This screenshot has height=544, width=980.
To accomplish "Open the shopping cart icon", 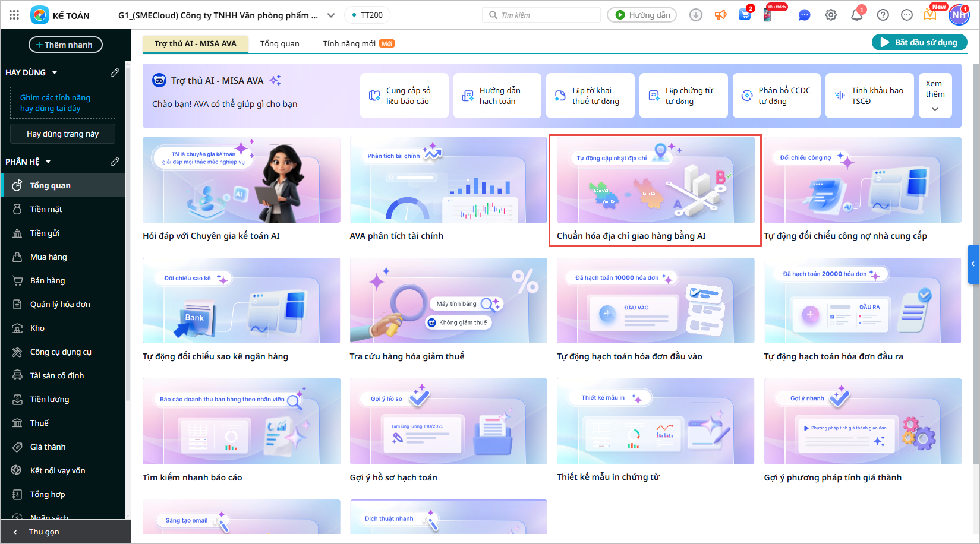I will [x=745, y=15].
